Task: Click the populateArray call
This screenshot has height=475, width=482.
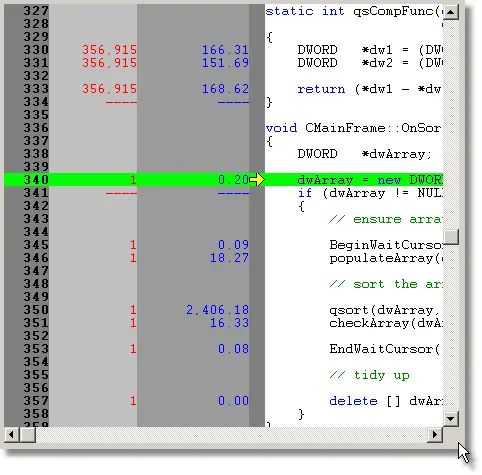Action: 385,258
